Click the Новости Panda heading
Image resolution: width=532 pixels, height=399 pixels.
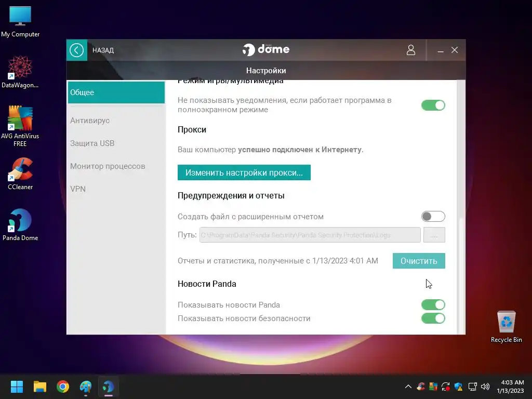click(x=207, y=284)
